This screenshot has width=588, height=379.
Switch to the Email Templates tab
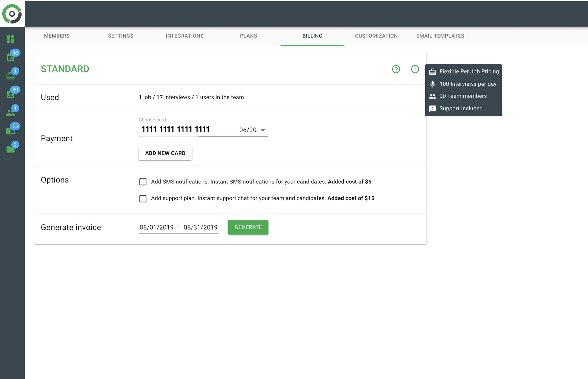click(x=440, y=36)
